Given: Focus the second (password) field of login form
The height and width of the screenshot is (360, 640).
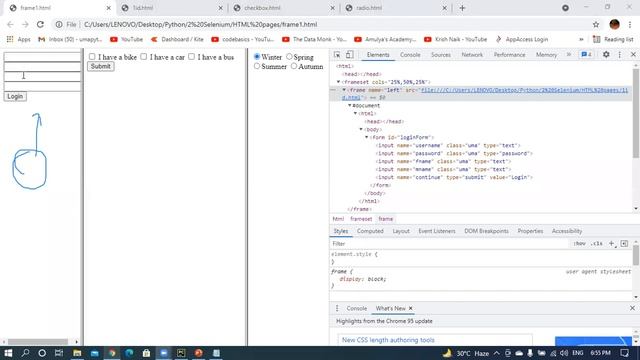Looking at the screenshot, I should tap(42, 67).
